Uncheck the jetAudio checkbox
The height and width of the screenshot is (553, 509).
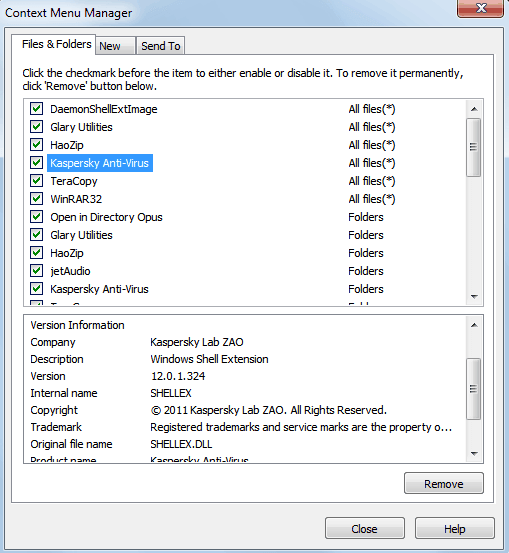click(x=36, y=271)
